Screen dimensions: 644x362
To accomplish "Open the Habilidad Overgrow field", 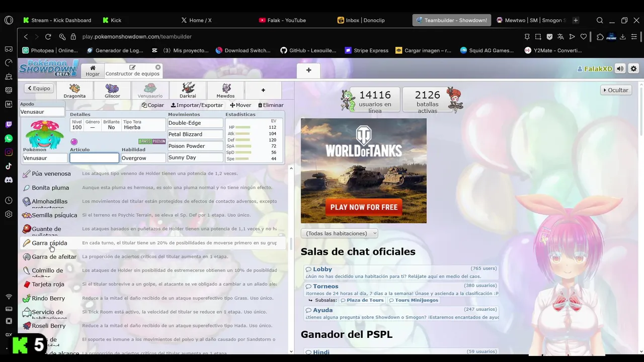I will tap(143, 158).
